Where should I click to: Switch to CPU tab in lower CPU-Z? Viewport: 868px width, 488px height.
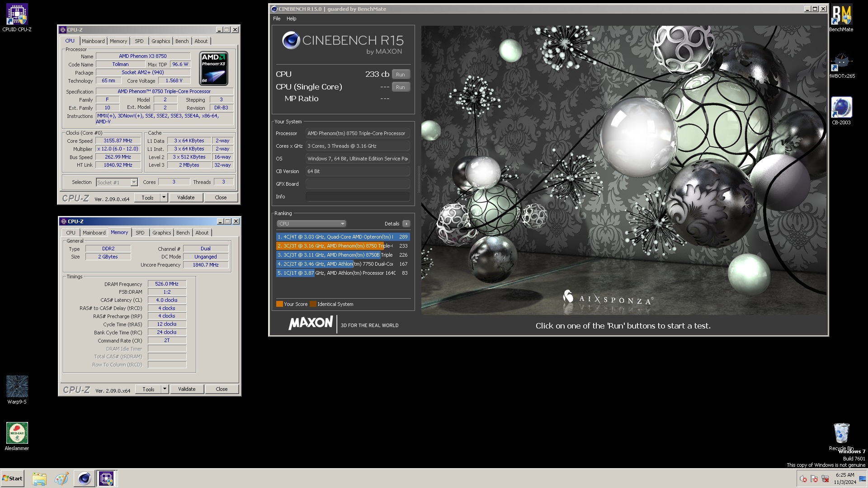click(x=71, y=233)
